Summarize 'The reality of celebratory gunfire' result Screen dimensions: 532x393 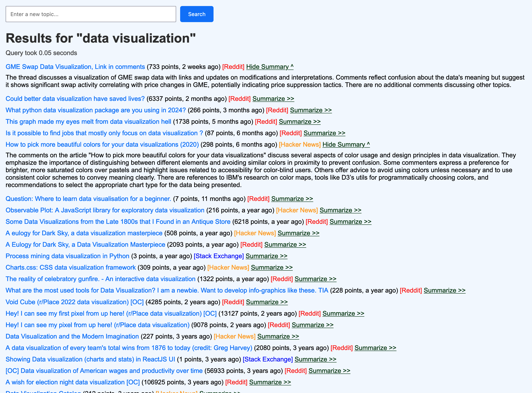pos(315,279)
